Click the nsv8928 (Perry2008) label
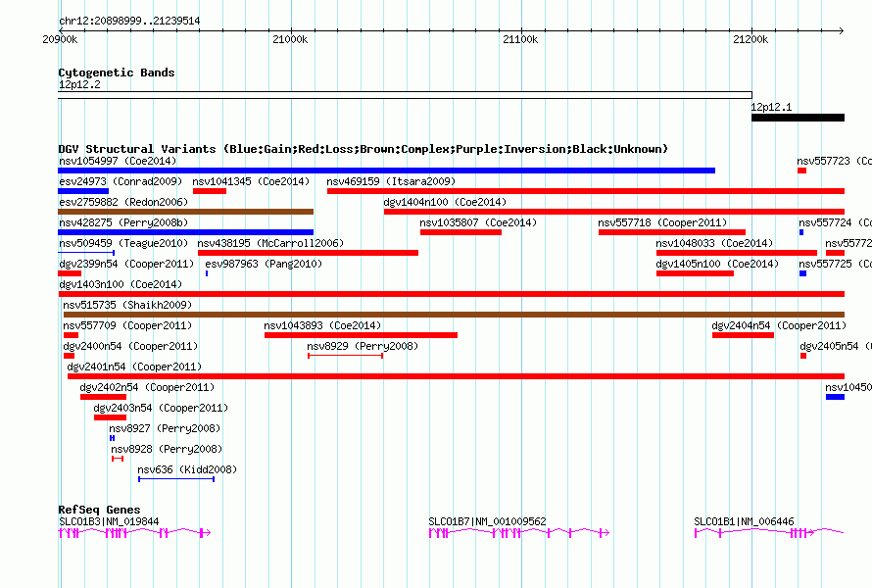Viewport: 872px width, 588px height. 167,449
